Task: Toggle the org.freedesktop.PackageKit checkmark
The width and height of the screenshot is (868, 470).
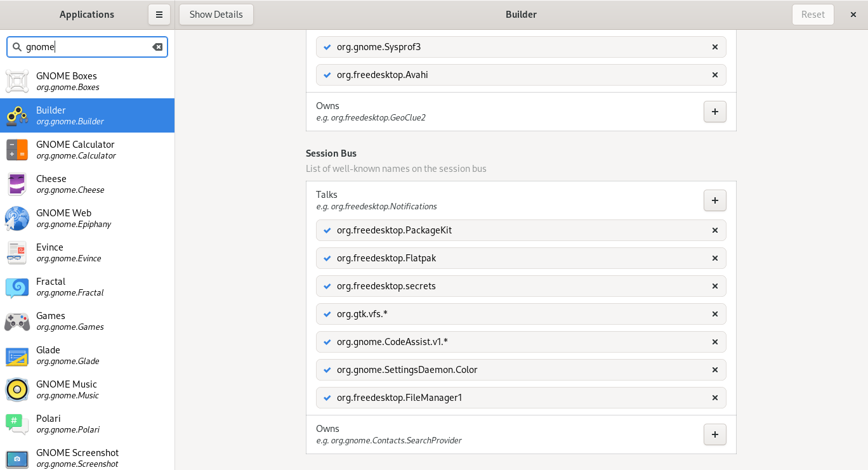Action: [x=327, y=230]
